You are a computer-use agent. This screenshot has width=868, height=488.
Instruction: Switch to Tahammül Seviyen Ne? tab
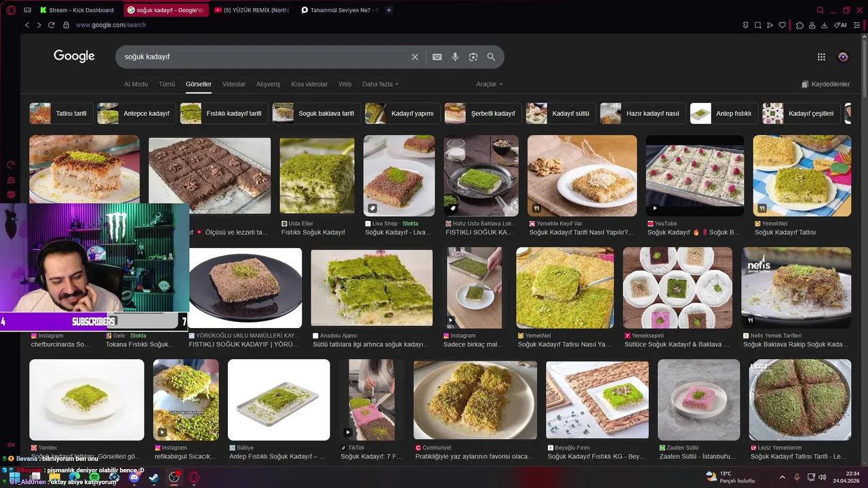pos(339,10)
